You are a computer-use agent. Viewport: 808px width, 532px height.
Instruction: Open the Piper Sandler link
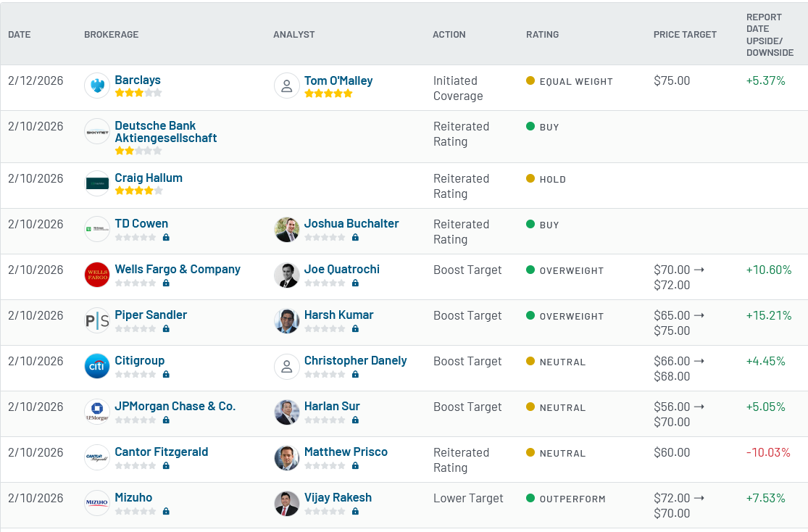pyautogui.click(x=151, y=315)
